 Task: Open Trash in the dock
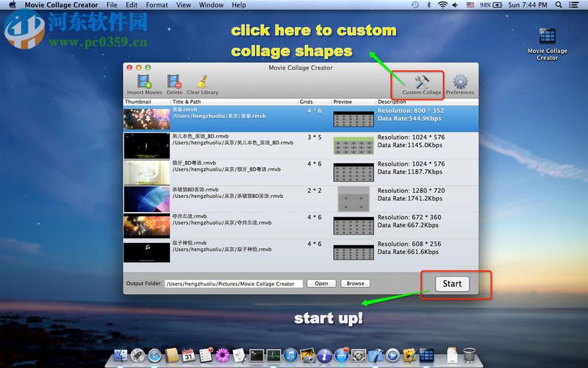click(x=469, y=355)
